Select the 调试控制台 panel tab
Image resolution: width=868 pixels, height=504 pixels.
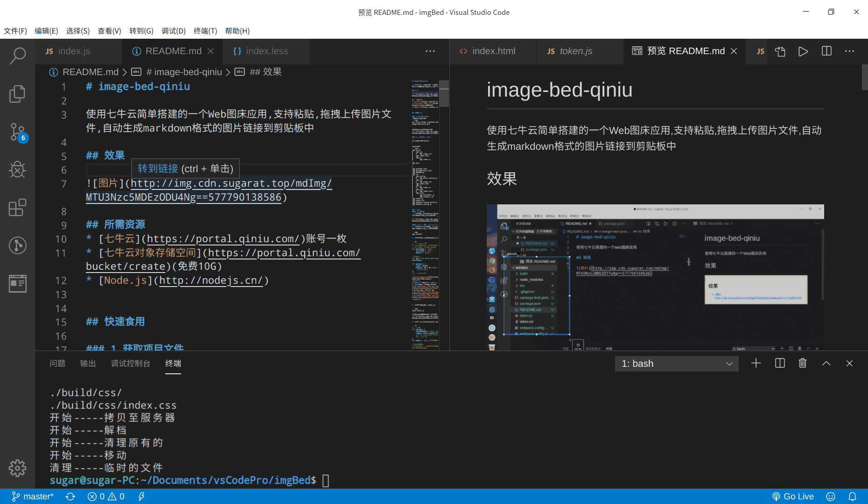point(130,363)
